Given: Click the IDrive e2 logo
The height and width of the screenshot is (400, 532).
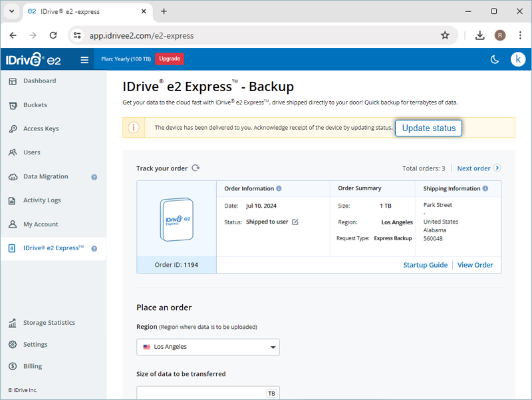Looking at the screenshot, I should 33,59.
